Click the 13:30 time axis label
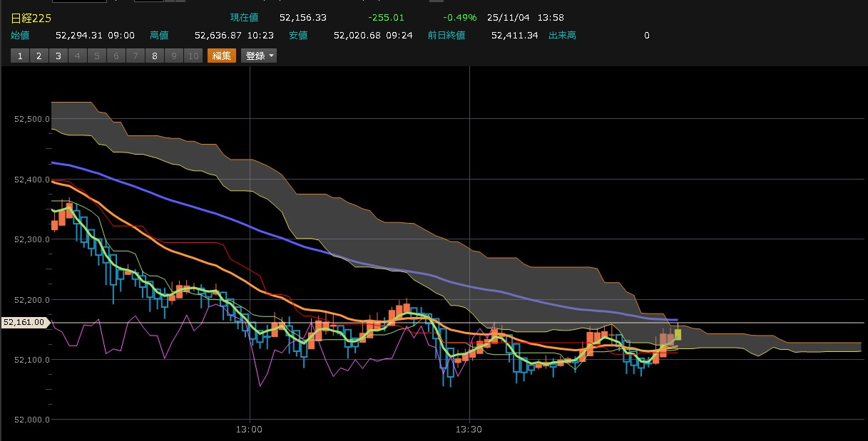 [x=469, y=430]
